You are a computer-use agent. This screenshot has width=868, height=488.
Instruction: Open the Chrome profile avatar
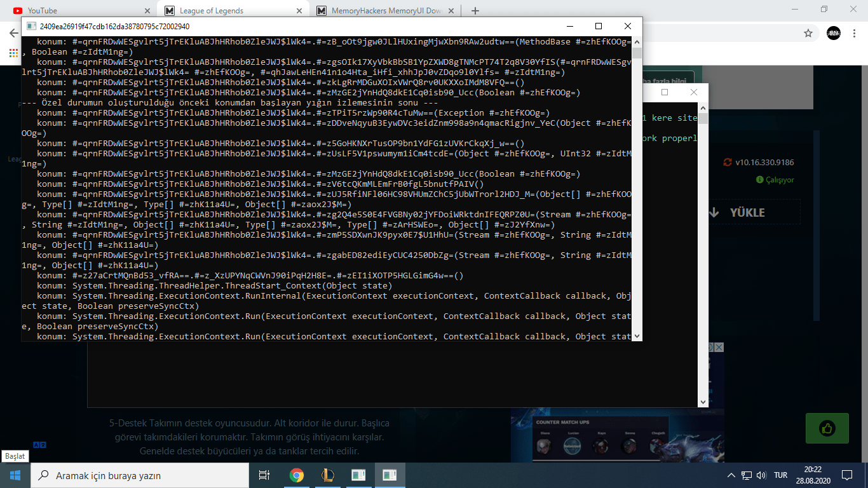coord(834,33)
